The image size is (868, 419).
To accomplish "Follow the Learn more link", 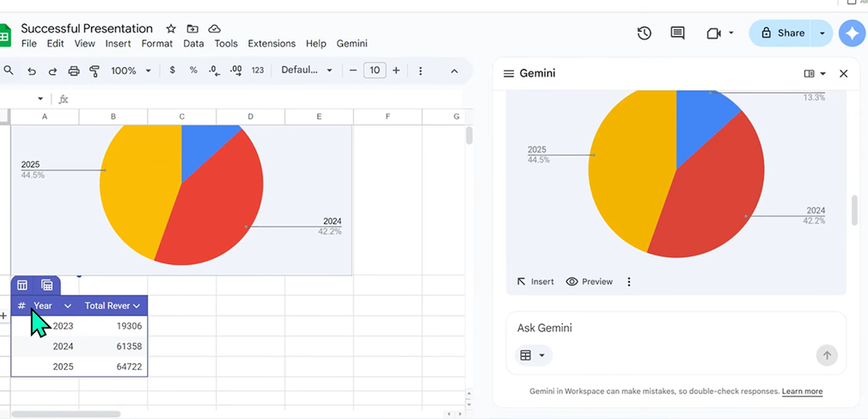I will coord(802,391).
